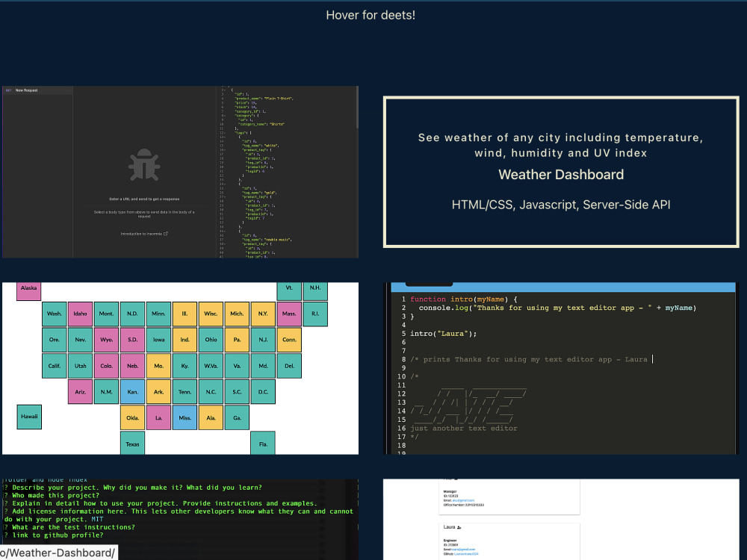Pick the Tenn. state tile
This screenshot has height=560, width=747.
(185, 392)
